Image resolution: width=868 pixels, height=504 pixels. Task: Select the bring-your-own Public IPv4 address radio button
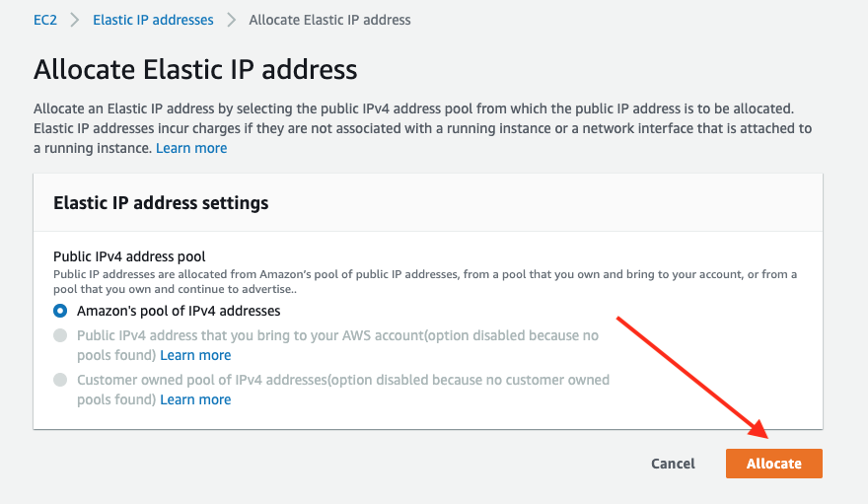pyautogui.click(x=61, y=336)
